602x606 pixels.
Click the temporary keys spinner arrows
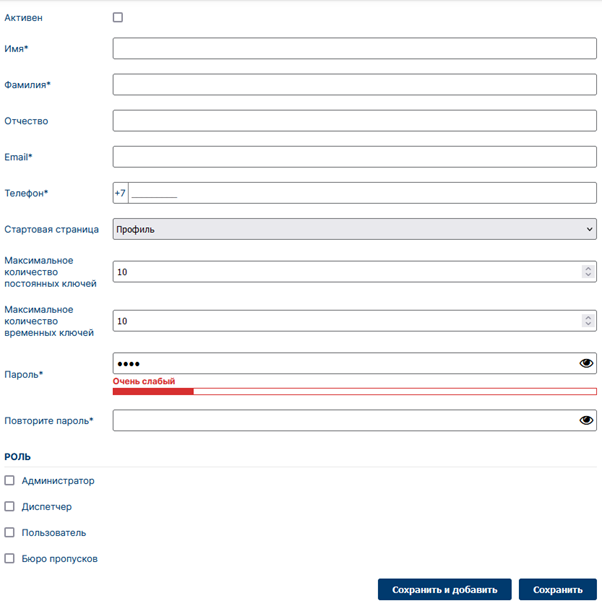(x=588, y=321)
